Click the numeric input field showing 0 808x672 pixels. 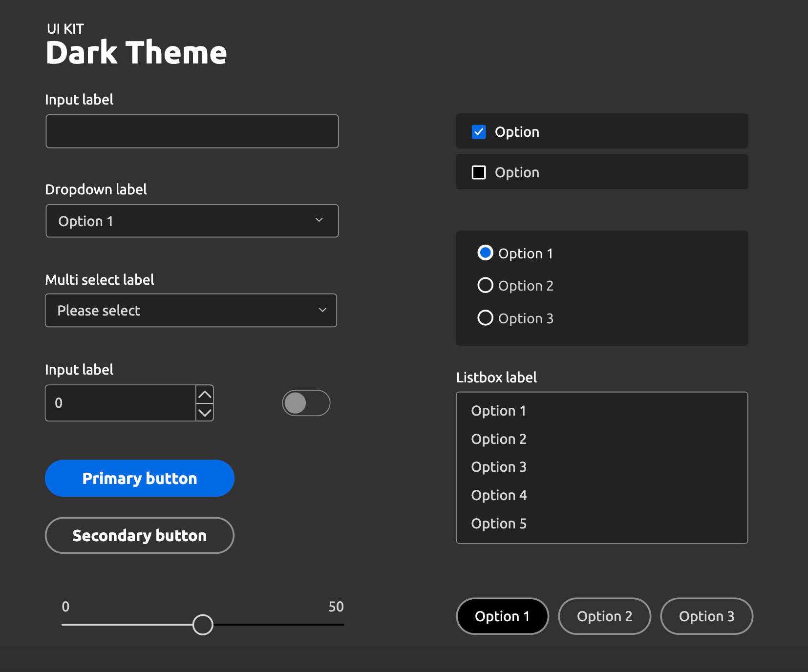click(x=121, y=403)
